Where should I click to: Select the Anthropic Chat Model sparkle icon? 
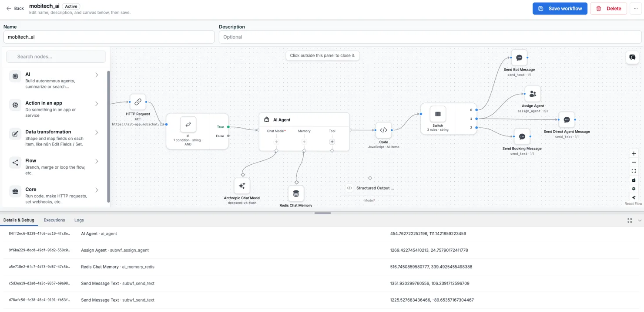242,186
